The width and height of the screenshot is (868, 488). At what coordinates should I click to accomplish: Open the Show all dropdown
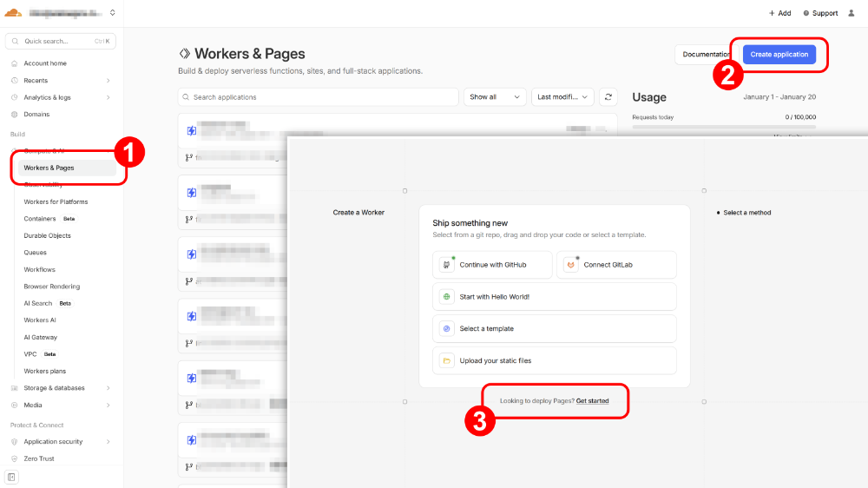tap(495, 97)
